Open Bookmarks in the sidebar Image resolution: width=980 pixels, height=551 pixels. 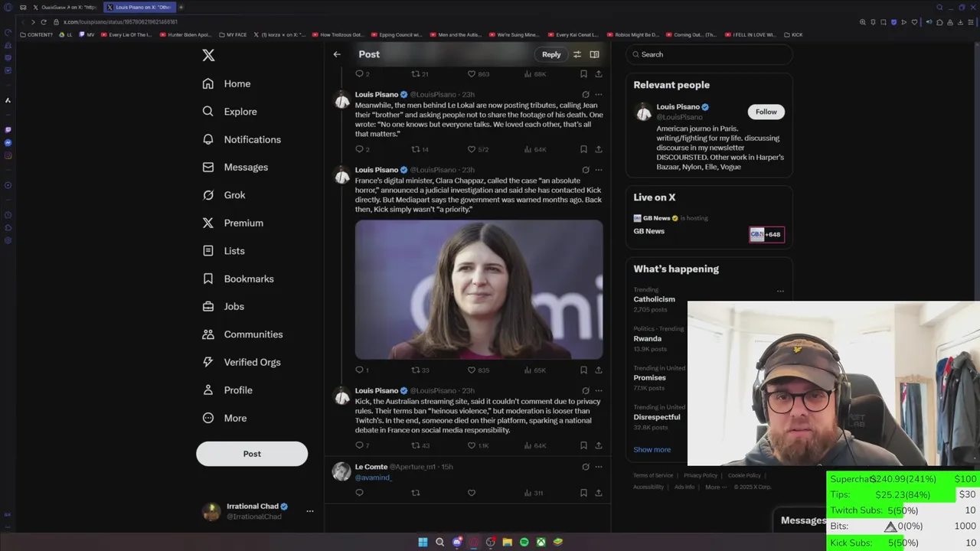(237, 279)
